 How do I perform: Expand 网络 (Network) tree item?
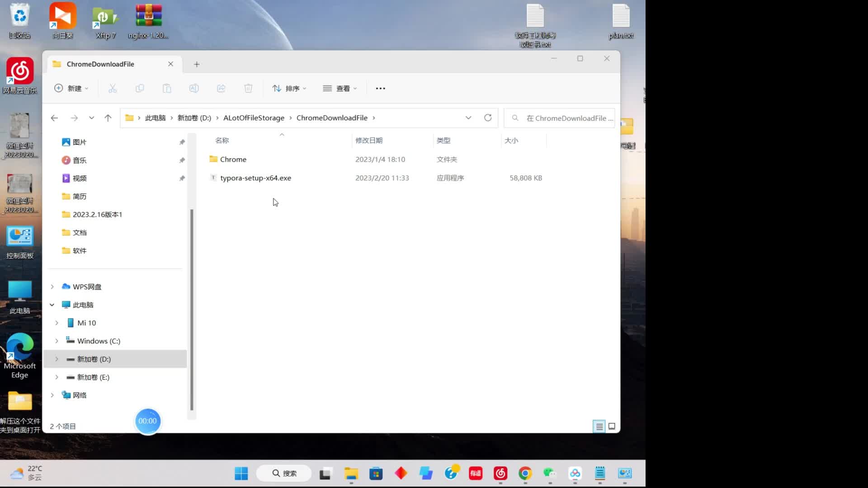pos(52,395)
